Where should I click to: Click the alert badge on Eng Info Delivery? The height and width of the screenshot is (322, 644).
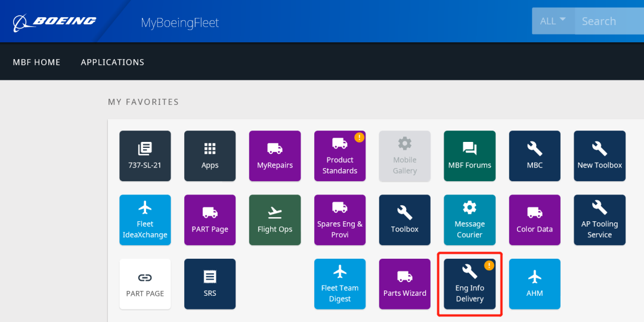(x=489, y=265)
